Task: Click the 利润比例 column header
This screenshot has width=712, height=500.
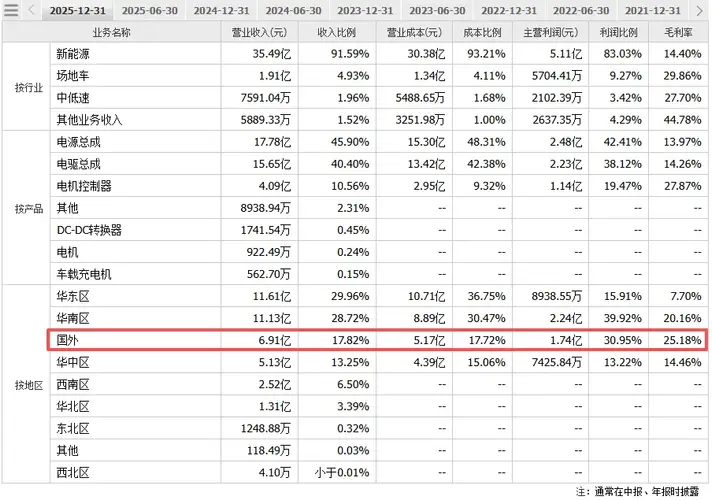Action: (619, 32)
